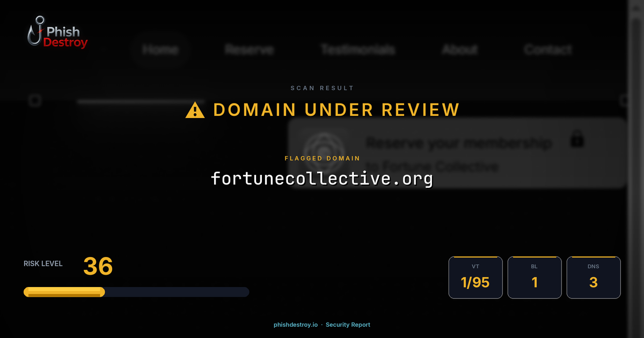Open the phishdestroy.io footer link
This screenshot has height=338, width=644.
[295, 325]
